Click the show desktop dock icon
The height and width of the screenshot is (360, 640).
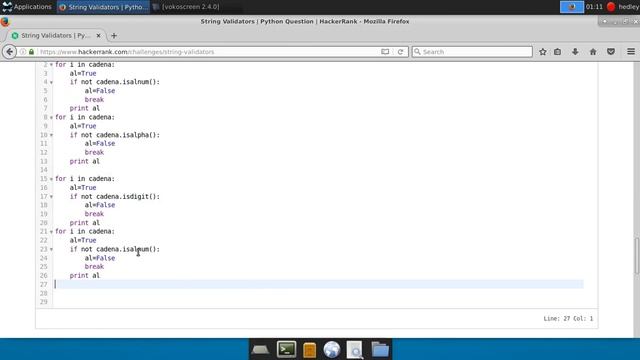tap(260, 350)
